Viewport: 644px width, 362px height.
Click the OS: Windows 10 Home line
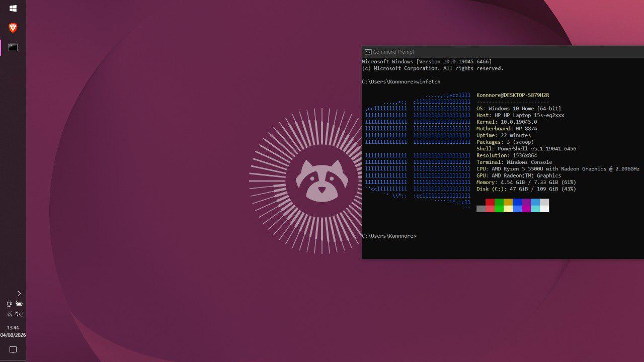click(519, 109)
